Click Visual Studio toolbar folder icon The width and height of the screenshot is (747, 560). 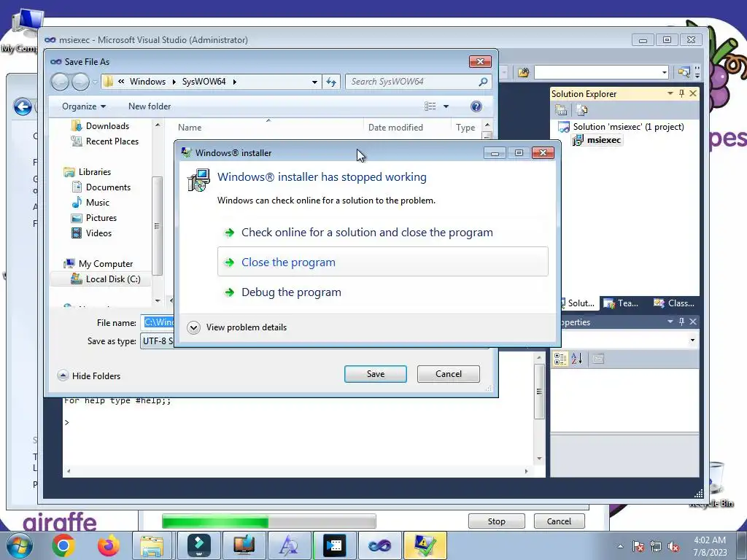pyautogui.click(x=524, y=72)
